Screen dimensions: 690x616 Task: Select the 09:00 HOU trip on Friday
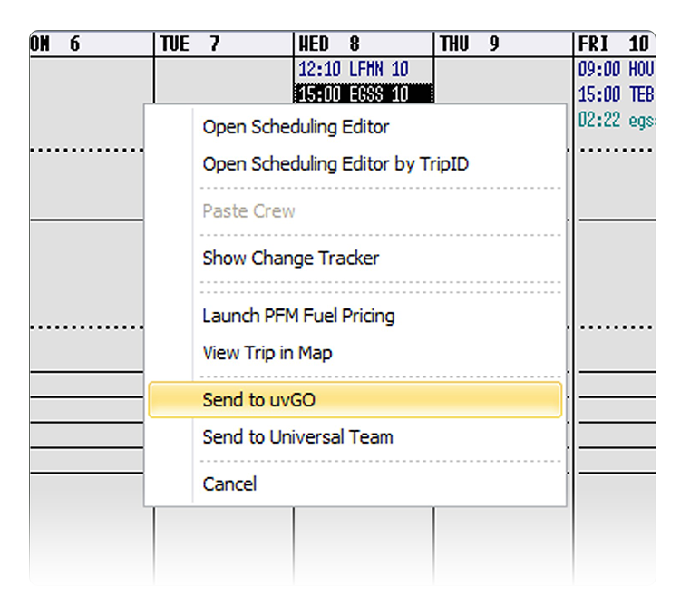[x=616, y=69]
